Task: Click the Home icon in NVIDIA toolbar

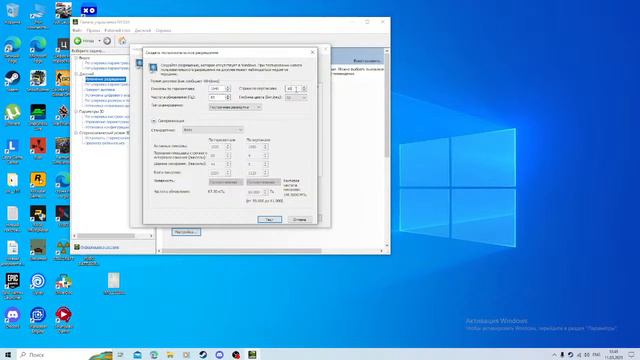Action: click(x=122, y=40)
